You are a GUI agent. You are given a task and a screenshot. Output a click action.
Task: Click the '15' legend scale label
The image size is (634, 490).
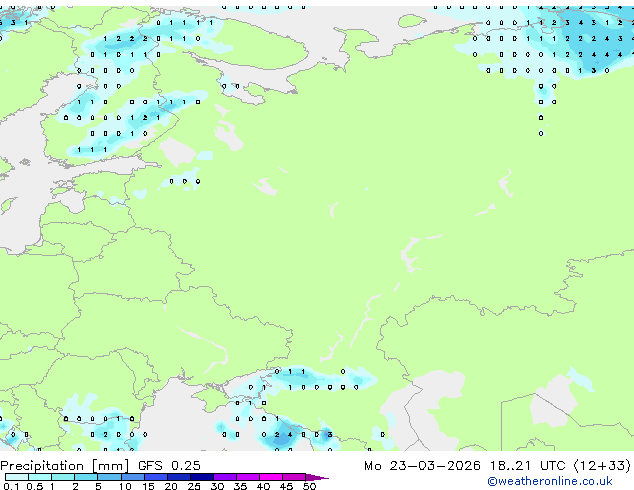[x=148, y=486]
